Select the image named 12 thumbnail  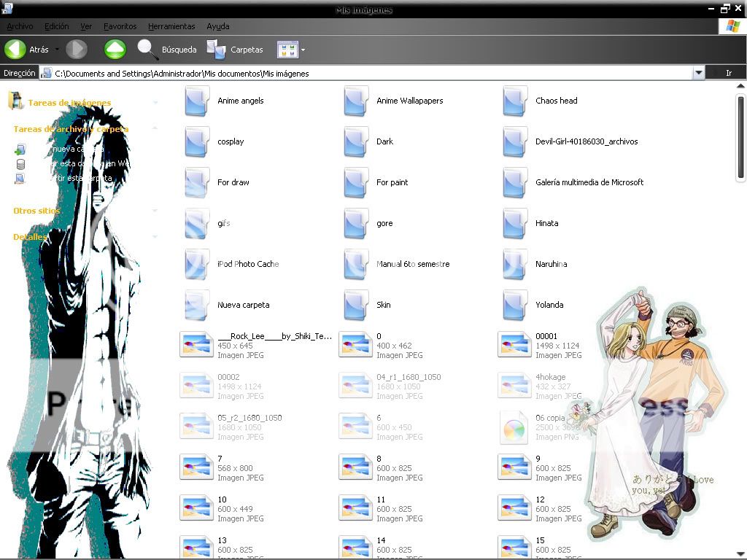point(514,507)
